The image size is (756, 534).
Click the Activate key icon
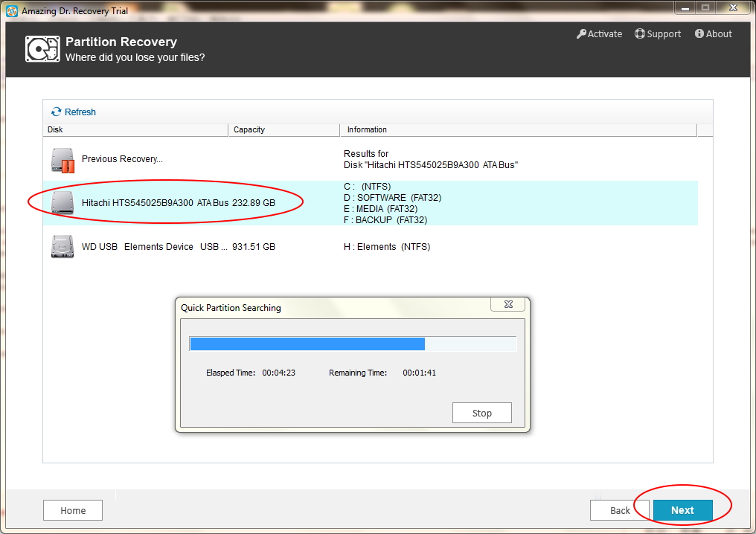tap(582, 34)
